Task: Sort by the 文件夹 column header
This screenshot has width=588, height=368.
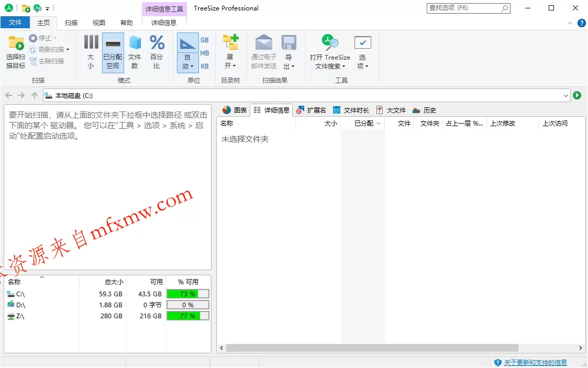Action: coord(429,124)
